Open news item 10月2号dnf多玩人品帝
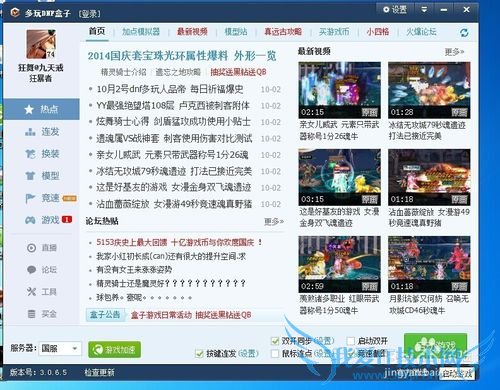 pyautogui.click(x=170, y=89)
